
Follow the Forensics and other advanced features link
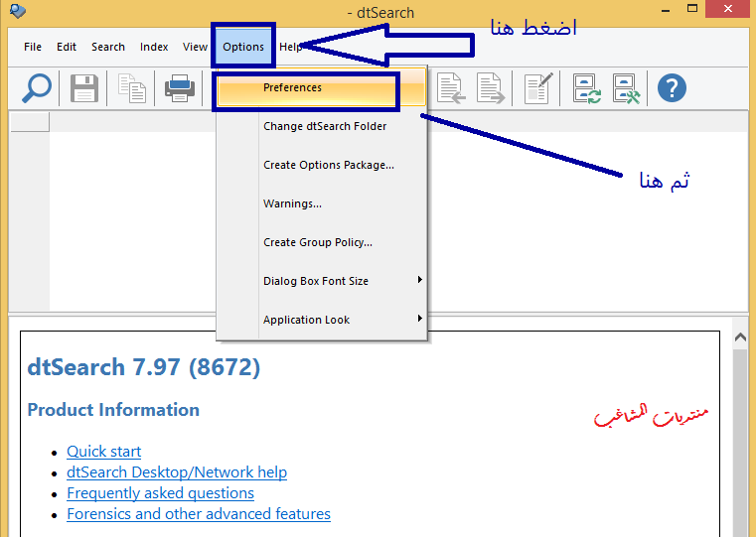click(198, 514)
